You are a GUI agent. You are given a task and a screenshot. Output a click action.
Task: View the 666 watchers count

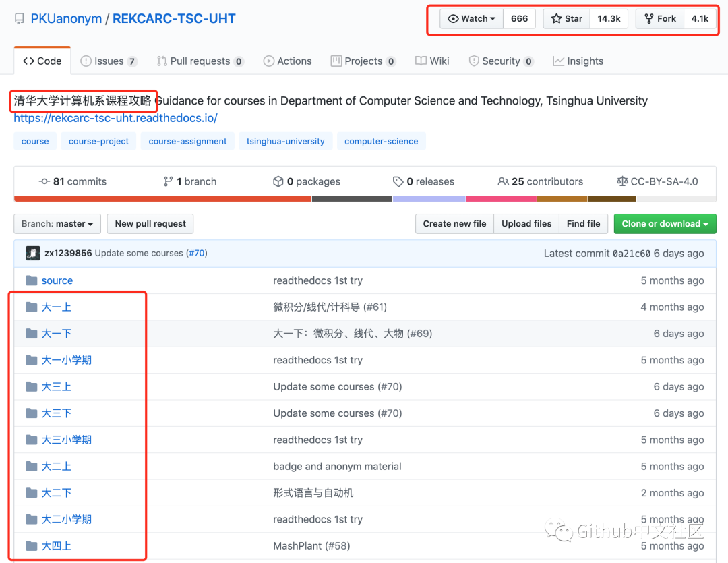pos(519,19)
